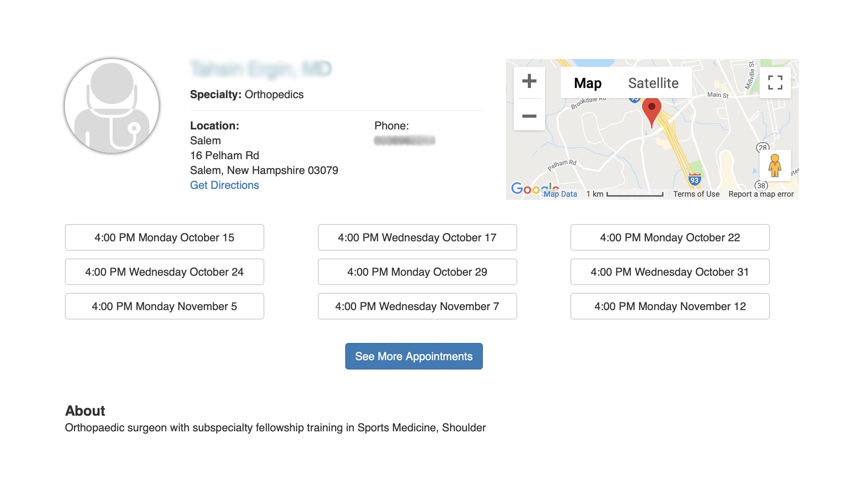868x488 pixels.
Task: Open map Terms of Use link
Action: pyautogui.click(x=696, y=194)
